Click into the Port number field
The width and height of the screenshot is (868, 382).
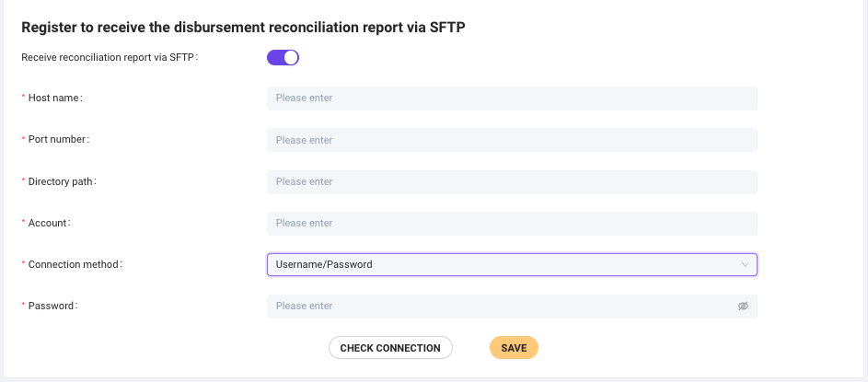click(511, 140)
